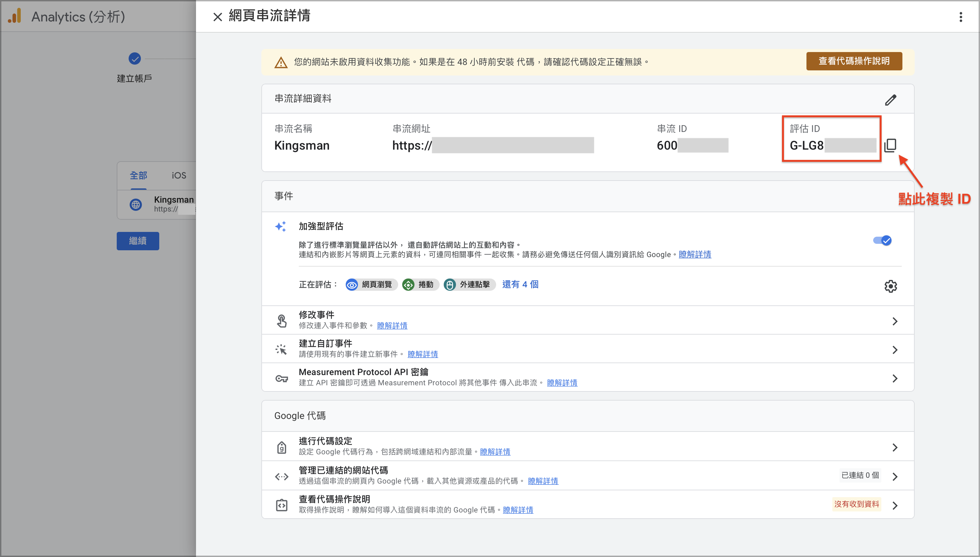
Task: Click the 已連結 0 個 badge
Action: [x=860, y=475]
